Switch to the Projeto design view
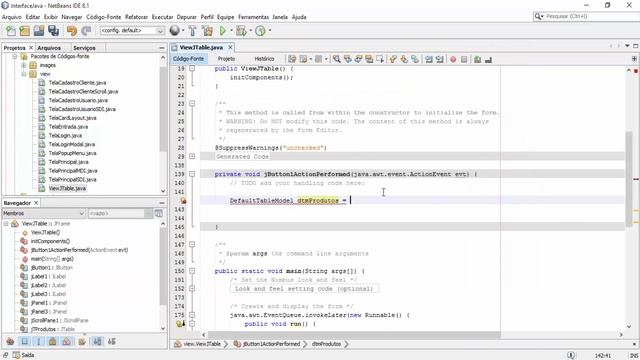Screen dimensions: 640x360 (226, 59)
